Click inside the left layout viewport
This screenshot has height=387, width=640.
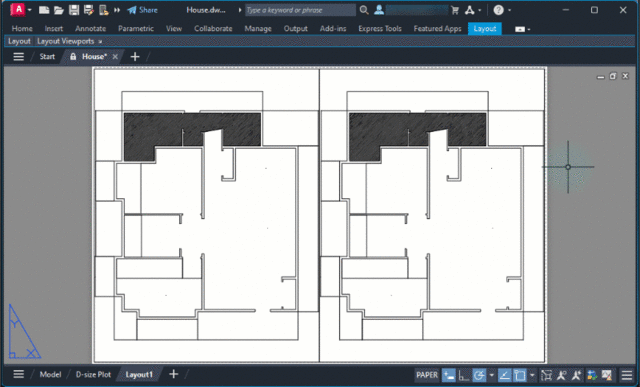207,216
